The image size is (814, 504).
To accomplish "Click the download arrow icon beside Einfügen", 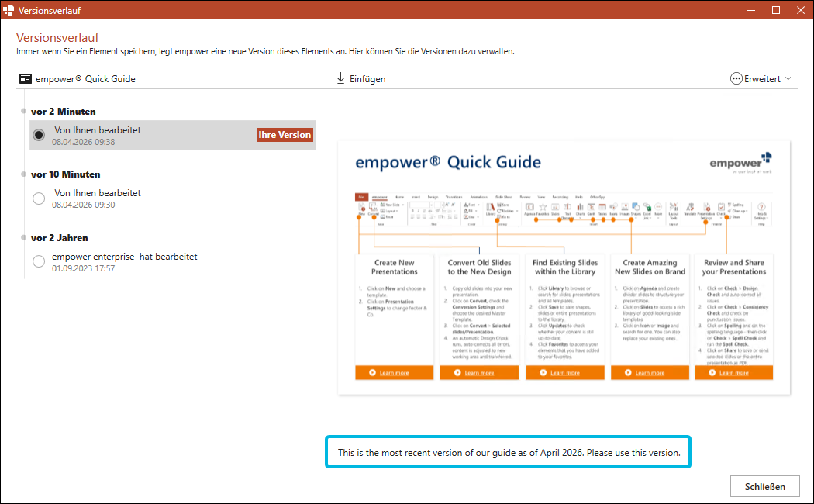I will point(340,78).
